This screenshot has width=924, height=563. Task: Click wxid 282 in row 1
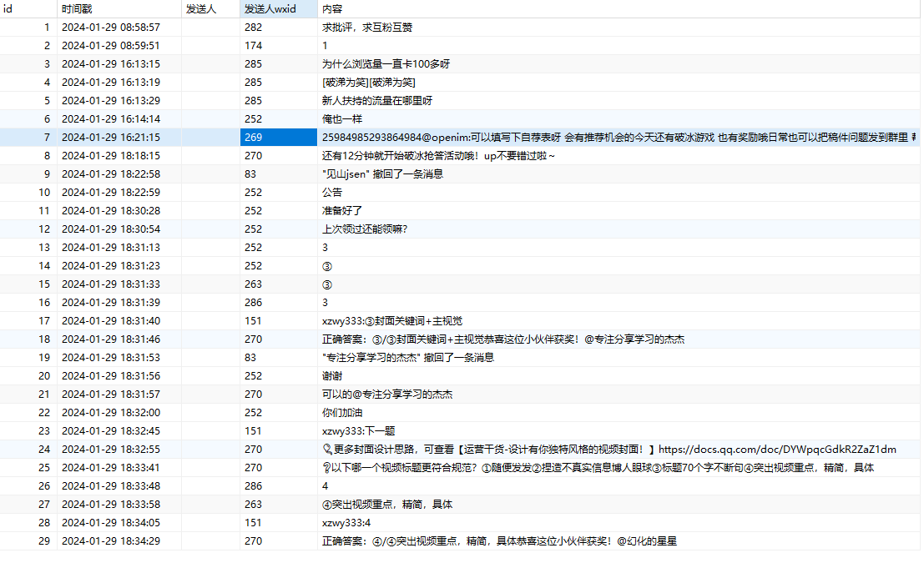(x=278, y=27)
